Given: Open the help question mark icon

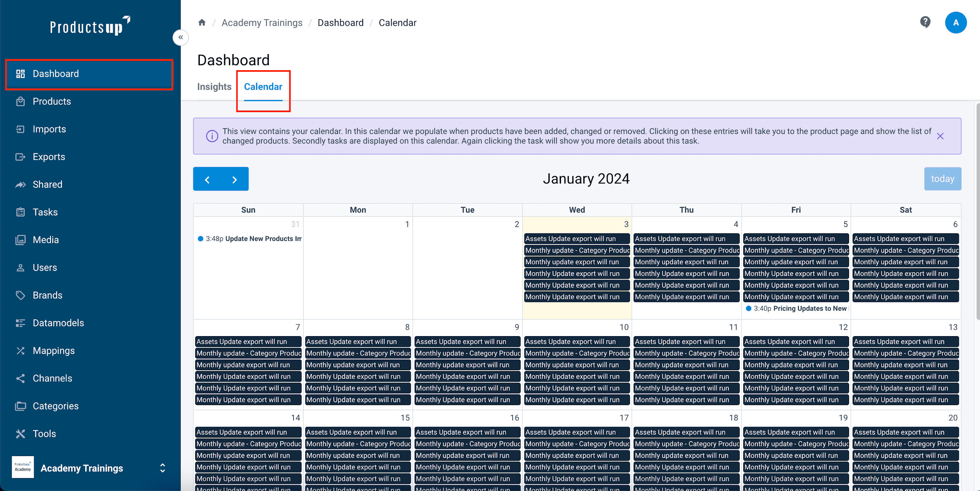Looking at the screenshot, I should click(x=925, y=22).
